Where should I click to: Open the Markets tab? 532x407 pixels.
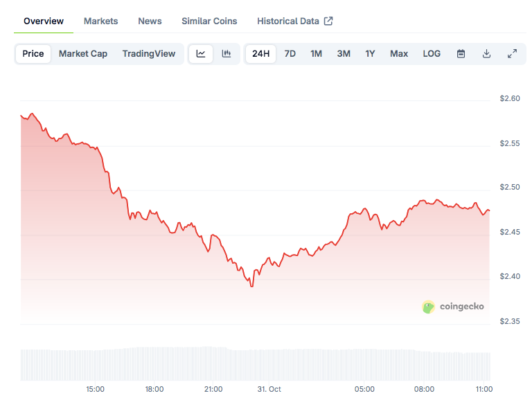tap(101, 21)
